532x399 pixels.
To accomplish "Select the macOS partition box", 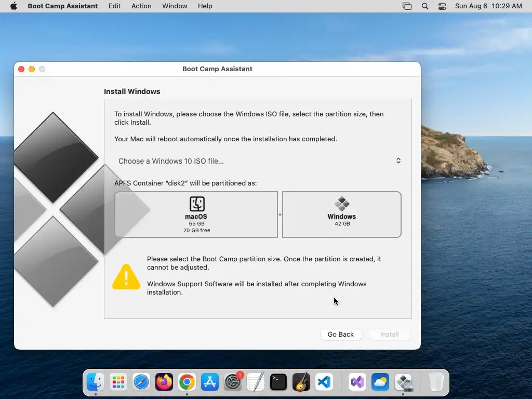I will pyautogui.click(x=196, y=215).
